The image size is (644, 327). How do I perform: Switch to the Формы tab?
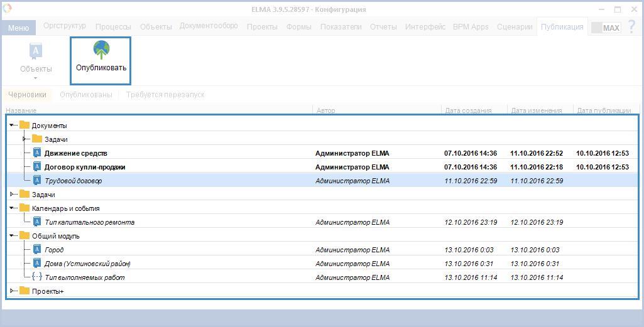coord(298,27)
